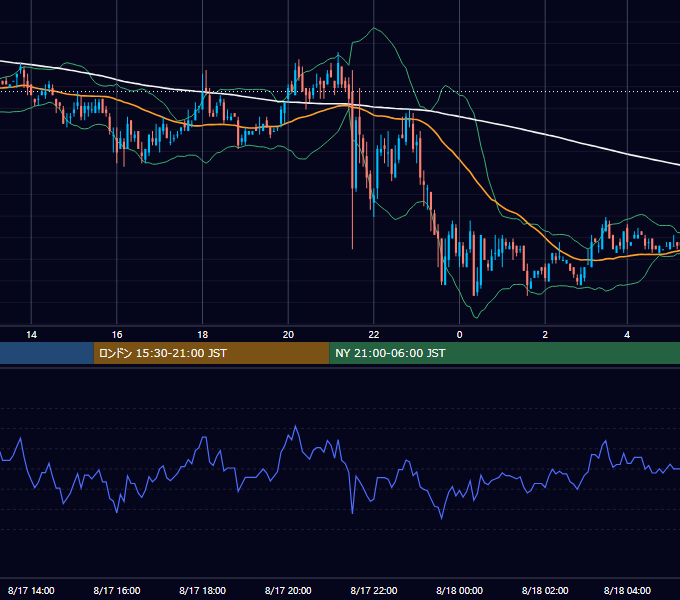Click the 8/17 20:00 timestamp label
680x600 pixels.
(x=288, y=590)
